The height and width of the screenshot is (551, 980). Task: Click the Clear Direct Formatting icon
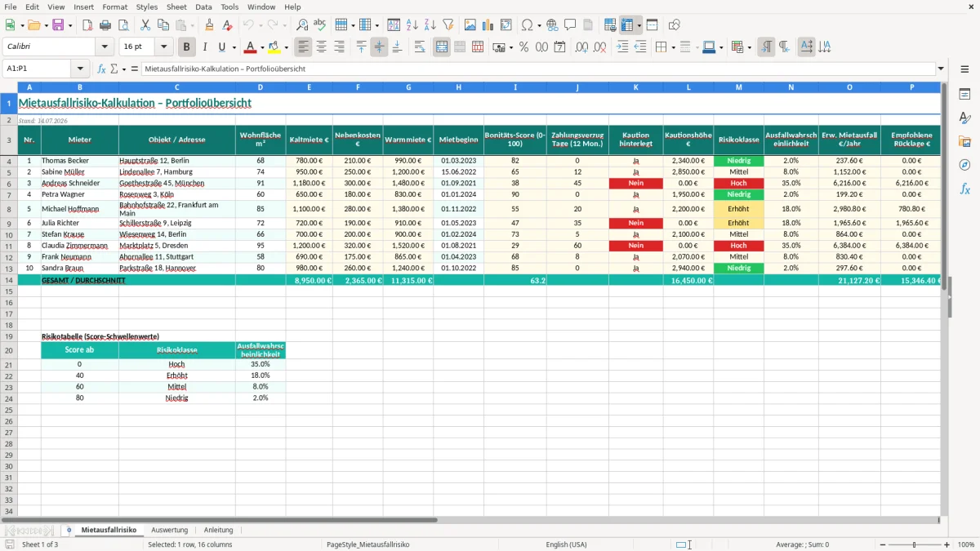coord(228,25)
